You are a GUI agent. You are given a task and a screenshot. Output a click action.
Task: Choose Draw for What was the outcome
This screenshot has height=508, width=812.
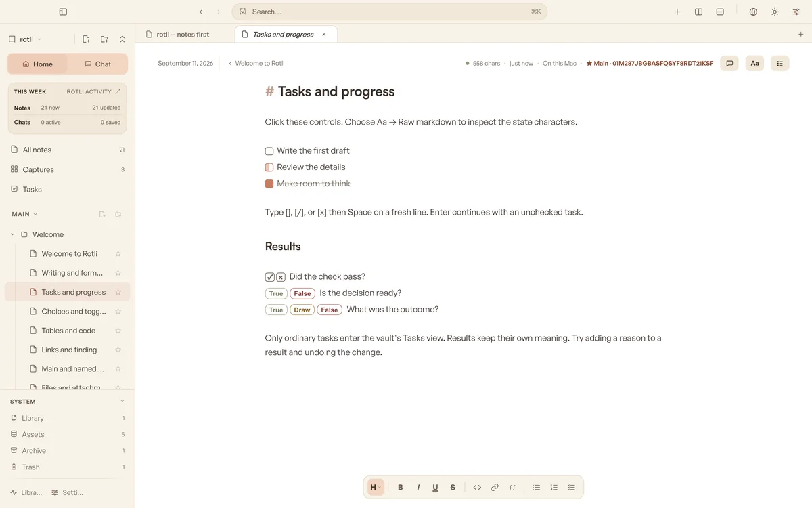pyautogui.click(x=302, y=310)
